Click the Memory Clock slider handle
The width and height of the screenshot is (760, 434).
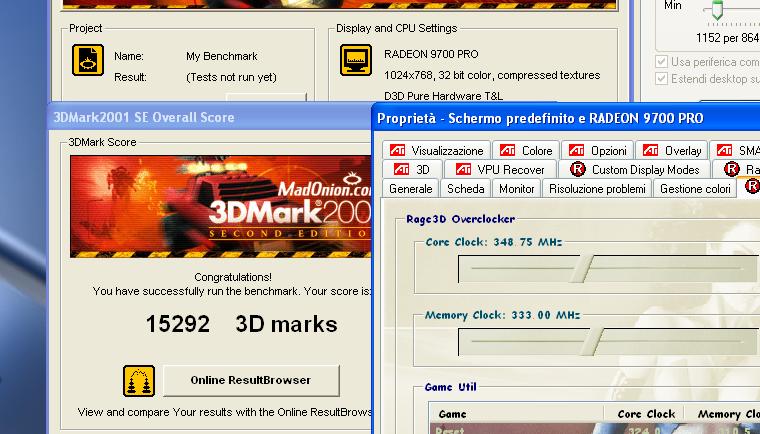pyautogui.click(x=591, y=341)
